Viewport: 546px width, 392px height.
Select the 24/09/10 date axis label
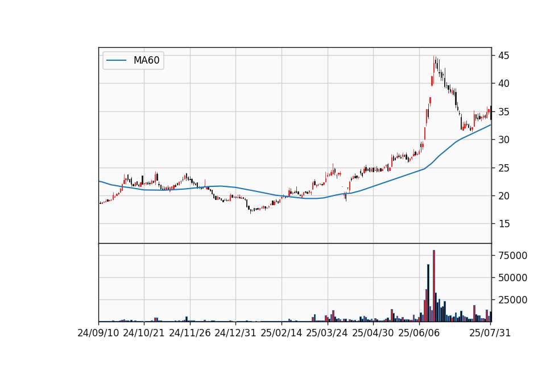(x=98, y=333)
